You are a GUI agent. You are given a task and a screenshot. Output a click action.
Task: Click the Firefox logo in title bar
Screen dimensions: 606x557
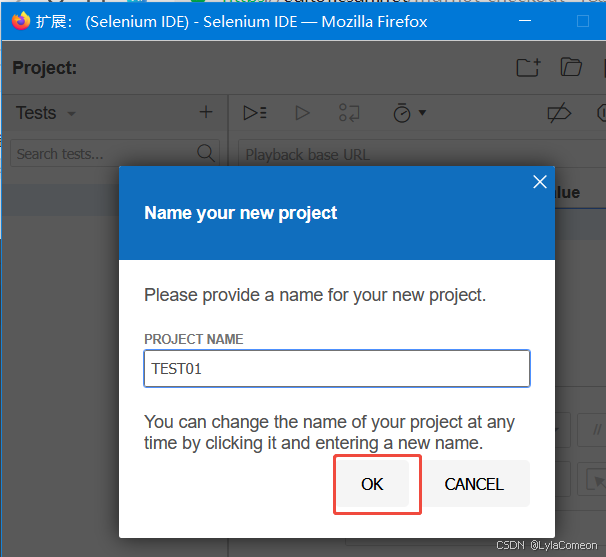[21, 21]
